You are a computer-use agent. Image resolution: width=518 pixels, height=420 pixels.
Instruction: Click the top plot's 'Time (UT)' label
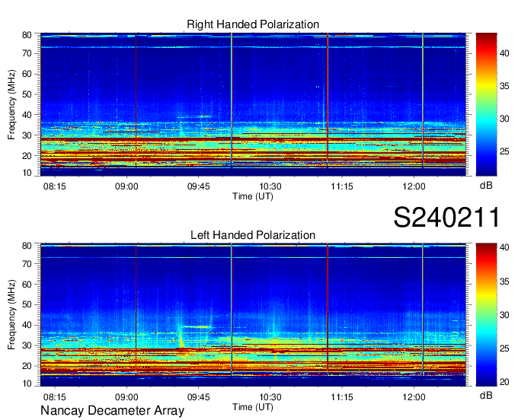pyautogui.click(x=253, y=196)
